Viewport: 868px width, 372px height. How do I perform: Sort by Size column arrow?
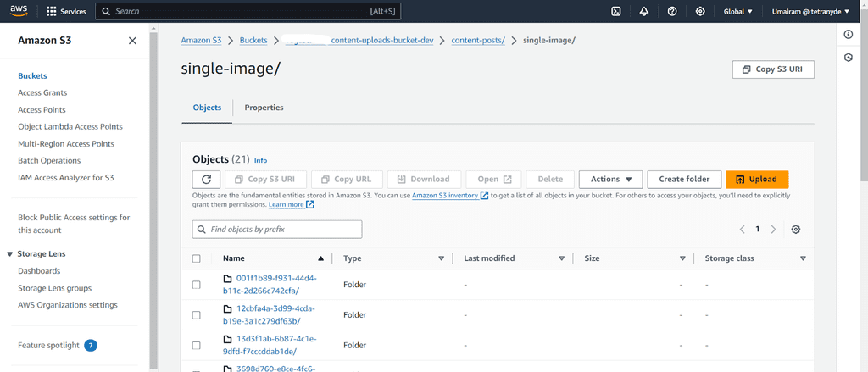tap(682, 258)
